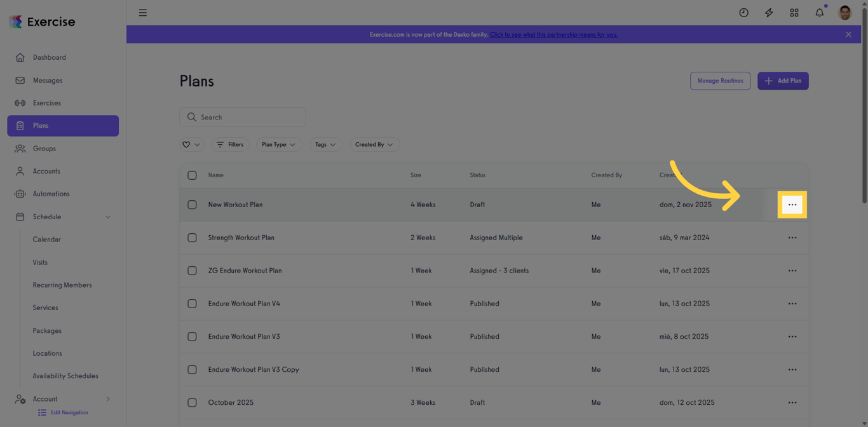Open Messages in sidebar

click(x=63, y=80)
